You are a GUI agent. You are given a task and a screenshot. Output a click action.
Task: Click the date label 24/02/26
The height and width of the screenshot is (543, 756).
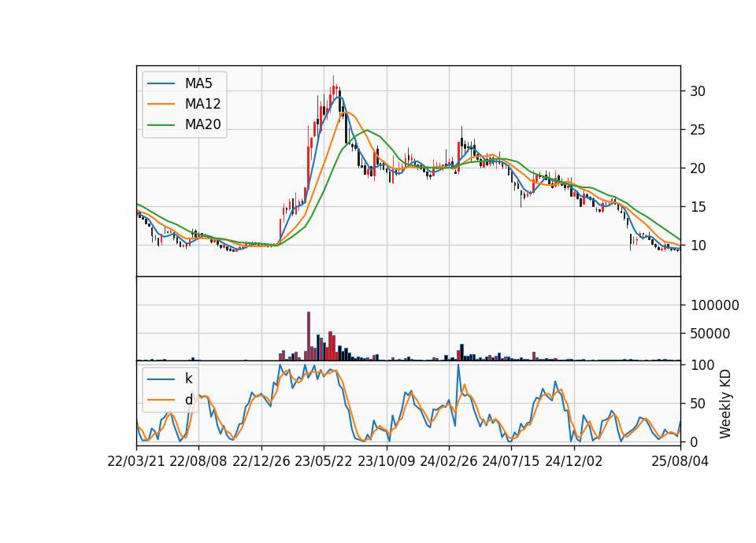point(448,461)
